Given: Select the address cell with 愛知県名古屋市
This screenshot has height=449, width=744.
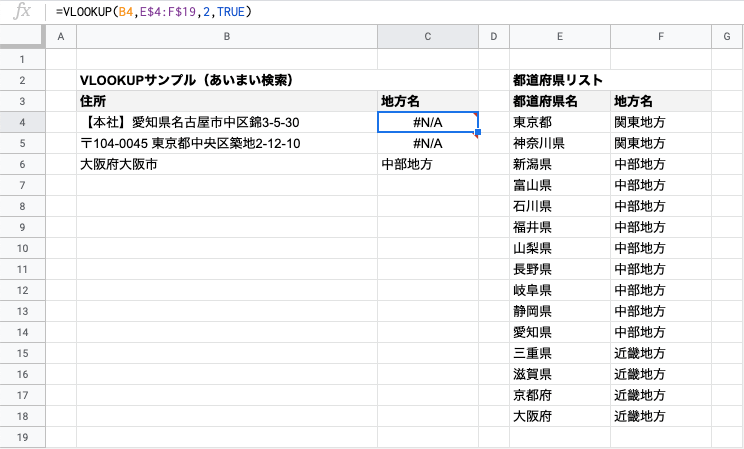Looking at the screenshot, I should tap(227, 122).
